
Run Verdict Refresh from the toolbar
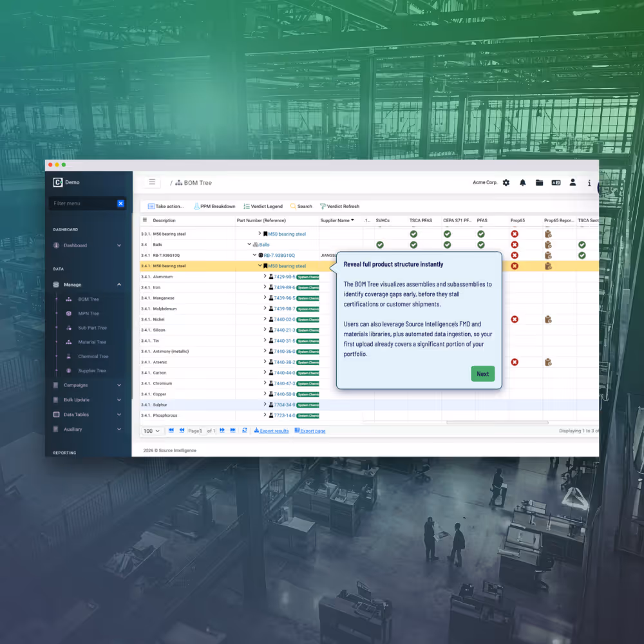339,206
